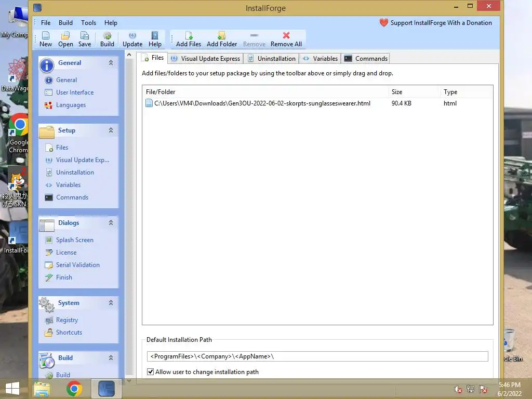Click the Type column header
The width and height of the screenshot is (532, 399).
tap(466, 92)
